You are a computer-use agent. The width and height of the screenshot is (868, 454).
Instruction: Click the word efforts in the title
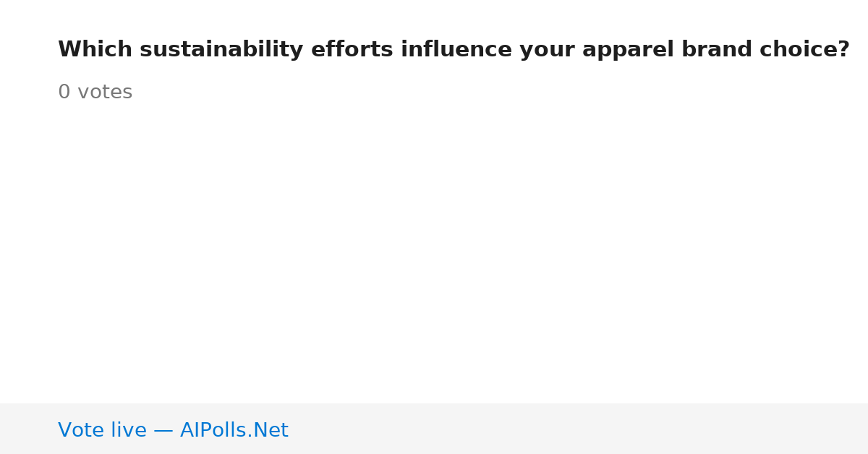click(352, 50)
